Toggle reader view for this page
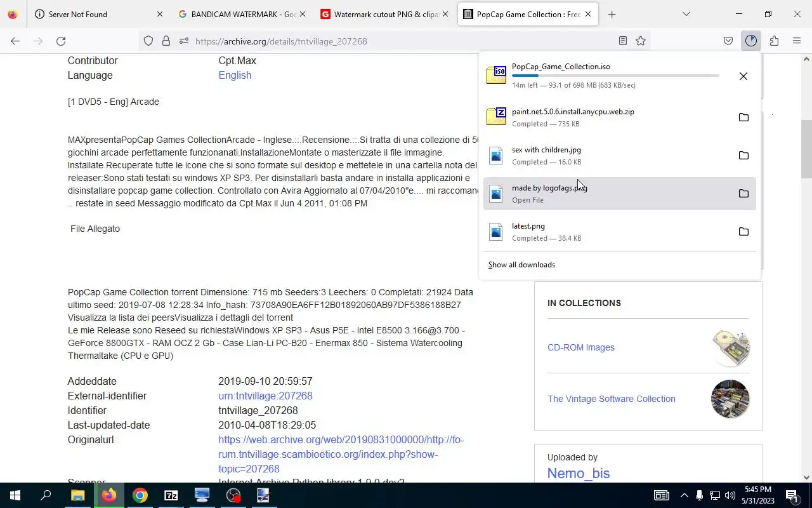Image resolution: width=812 pixels, height=508 pixels. 623,41
